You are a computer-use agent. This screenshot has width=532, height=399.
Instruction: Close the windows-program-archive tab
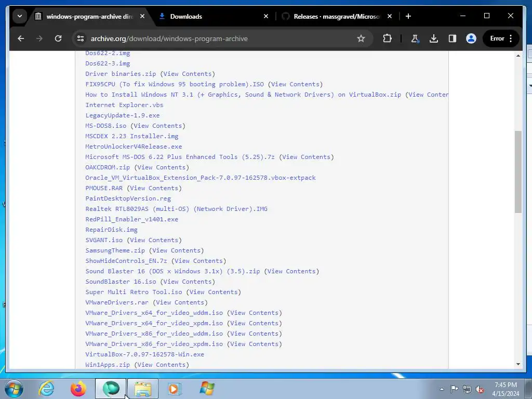tap(142, 16)
